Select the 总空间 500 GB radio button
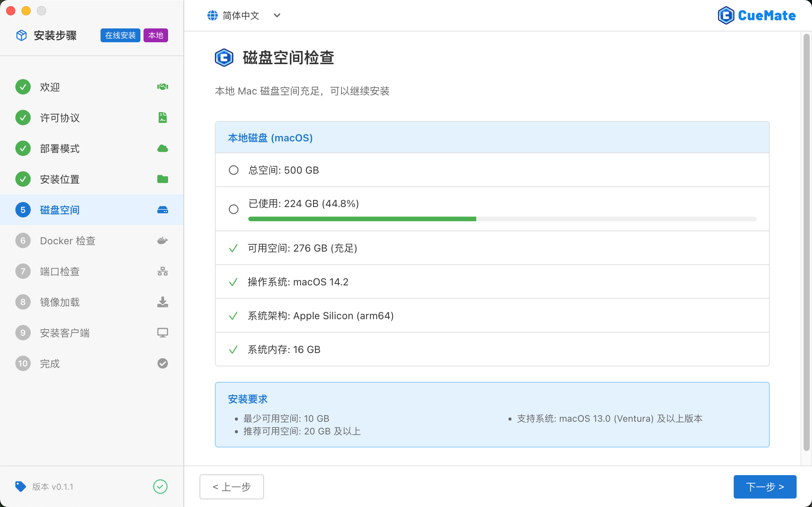Screen dimensions: 812x507 [233, 170]
